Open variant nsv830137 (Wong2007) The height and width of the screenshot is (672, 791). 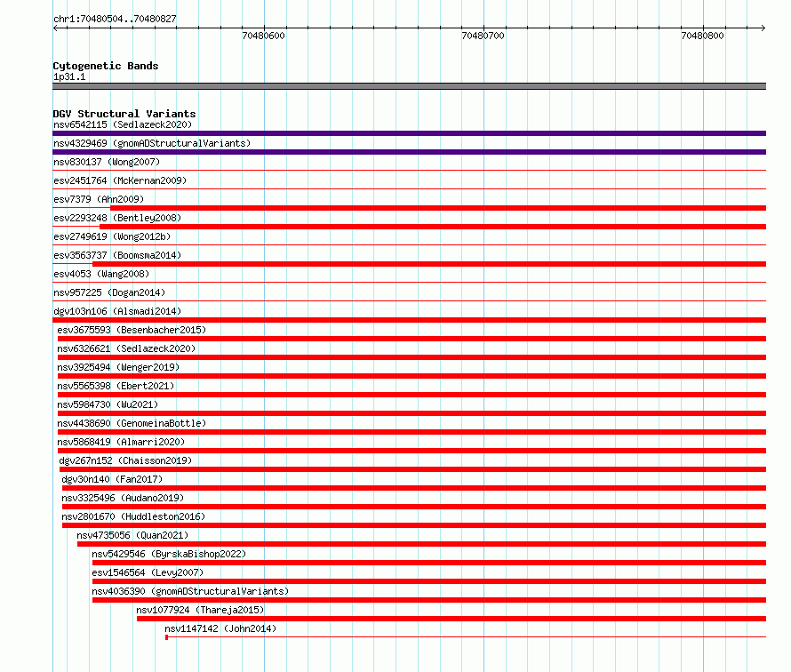point(107,162)
